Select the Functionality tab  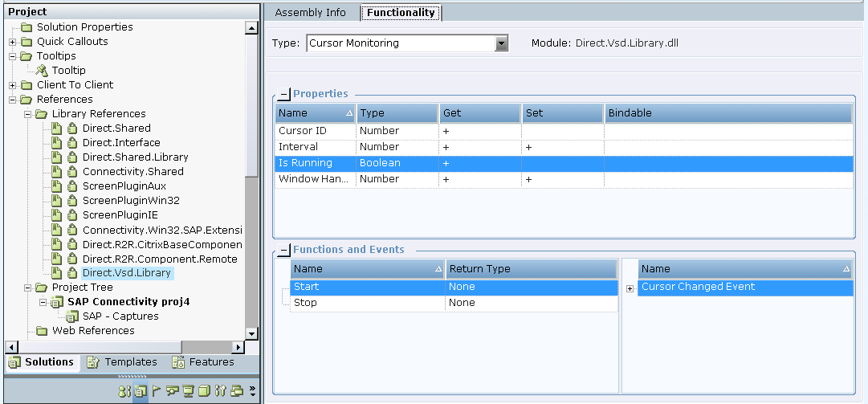[401, 13]
